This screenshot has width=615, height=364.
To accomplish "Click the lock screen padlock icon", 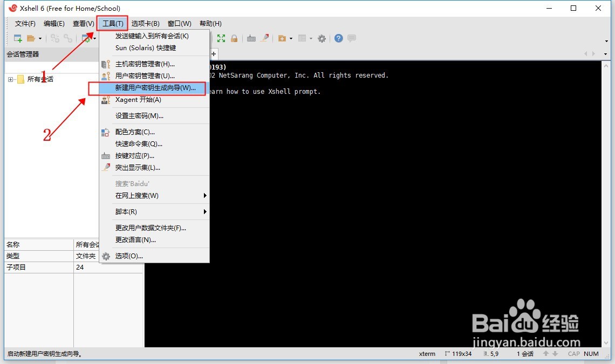I will click(235, 38).
